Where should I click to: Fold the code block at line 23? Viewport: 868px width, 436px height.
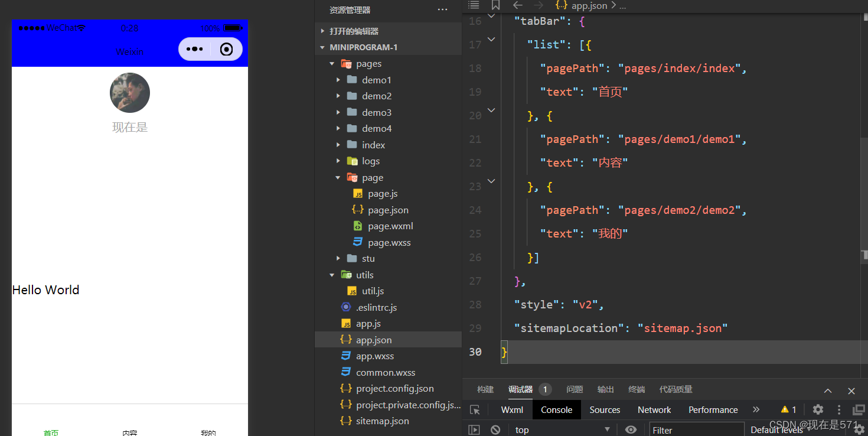click(491, 181)
